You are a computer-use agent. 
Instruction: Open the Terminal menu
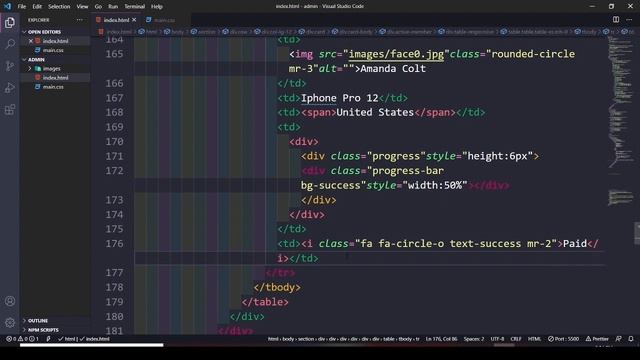pyautogui.click(x=135, y=7)
